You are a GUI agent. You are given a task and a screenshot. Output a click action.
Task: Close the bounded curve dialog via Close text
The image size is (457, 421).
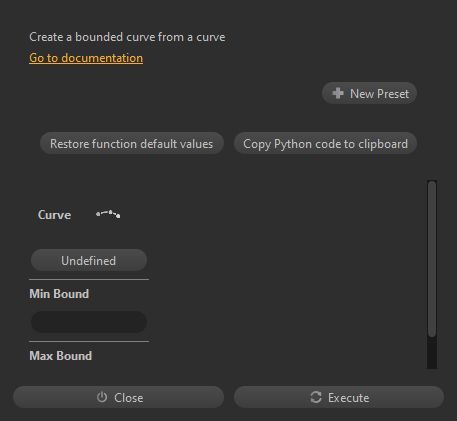129,398
